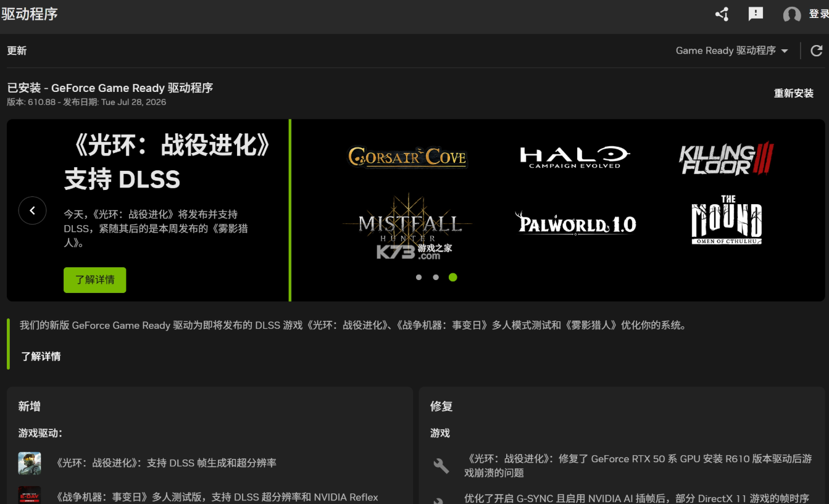The image size is (829, 504).
Task: Click the 更新 section label
Action: click(17, 51)
